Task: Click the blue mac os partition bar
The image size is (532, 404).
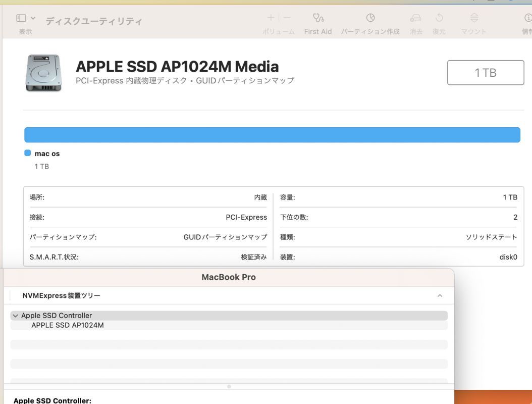Action: click(x=272, y=135)
